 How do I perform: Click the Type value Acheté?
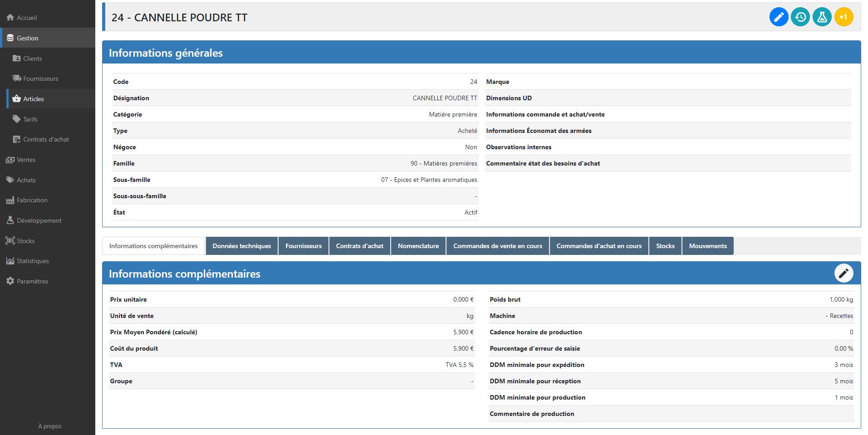[467, 131]
